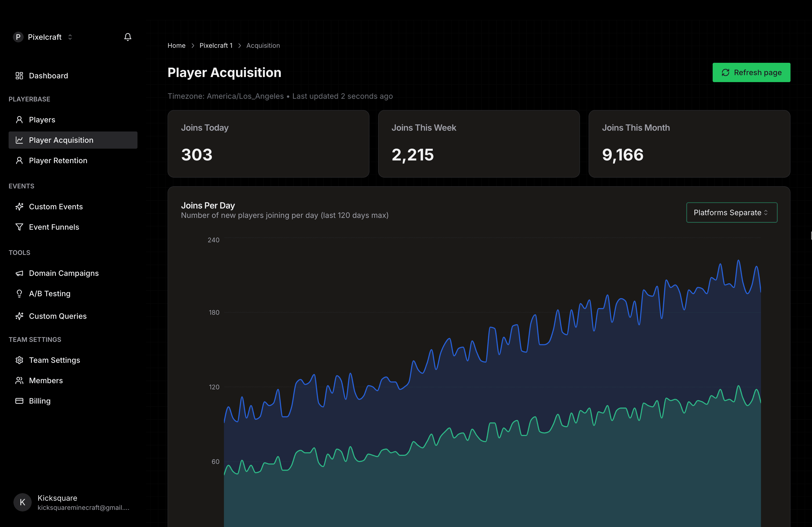Image resolution: width=812 pixels, height=527 pixels.
Task: Open Team Settings via the gear icon
Action: (19, 360)
